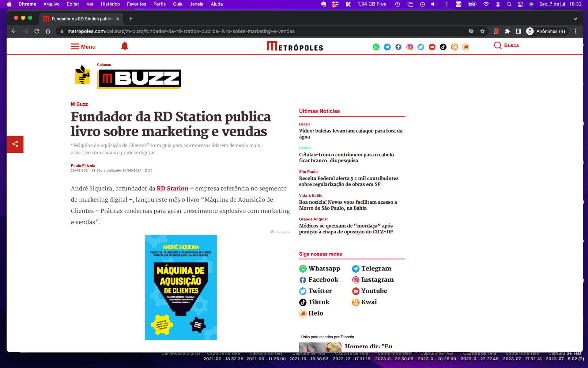The height and width of the screenshot is (368, 588).
Task: Open the CRM-DF doctors headline
Action: [346, 229]
